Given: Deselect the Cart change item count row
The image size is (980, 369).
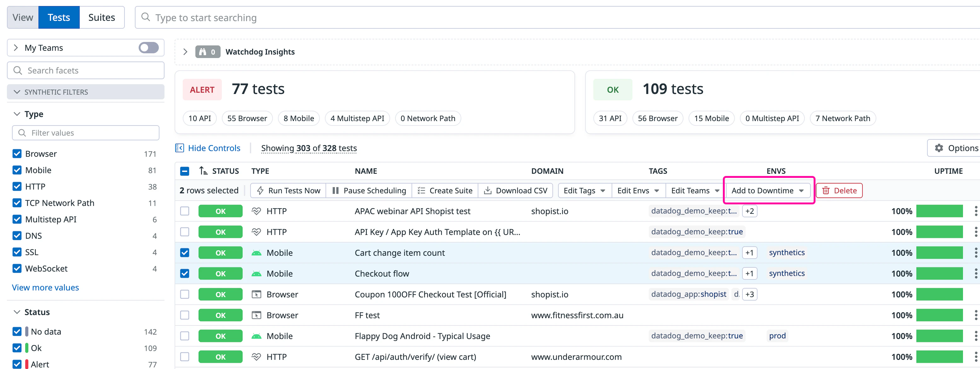Looking at the screenshot, I should [185, 253].
